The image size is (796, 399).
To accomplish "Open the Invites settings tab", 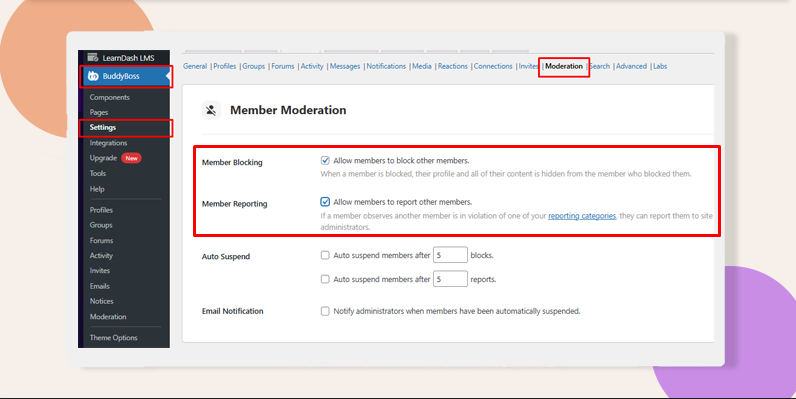I will pos(528,66).
